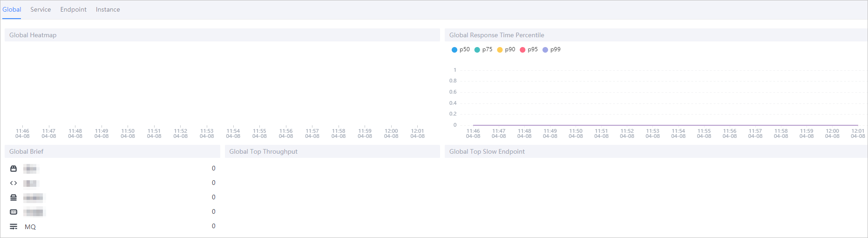This screenshot has width=868, height=238.
Task: Click the 0.8 y-axis label on percentile chart
Action: point(453,81)
